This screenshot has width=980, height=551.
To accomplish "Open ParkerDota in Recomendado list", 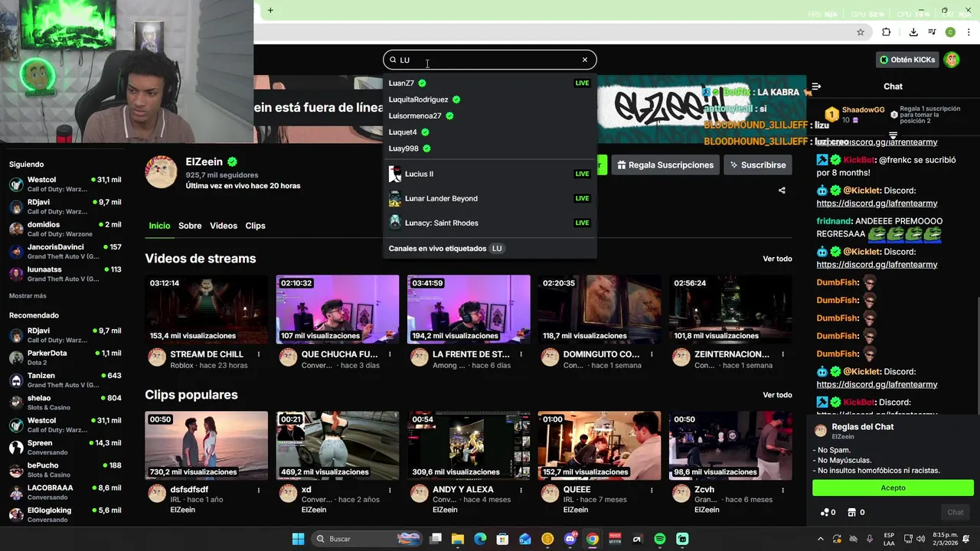I will coord(65,357).
